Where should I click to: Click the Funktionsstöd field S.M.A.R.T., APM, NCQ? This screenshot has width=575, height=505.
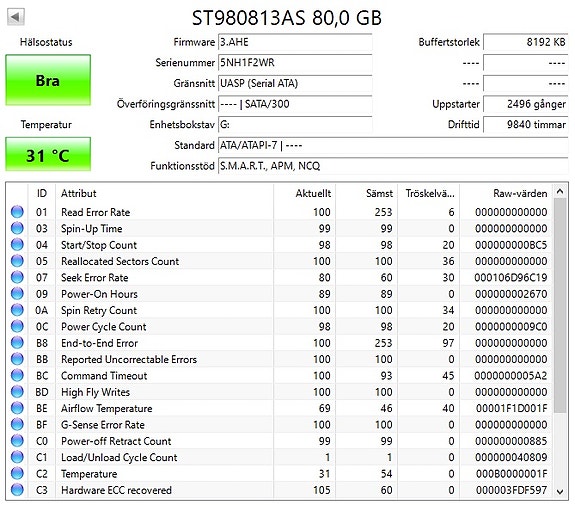point(393,166)
